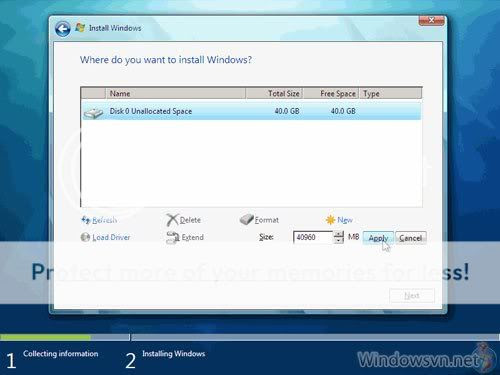The image size is (500, 375).
Task: Click the 40.0 GB free space value
Action: (x=343, y=111)
